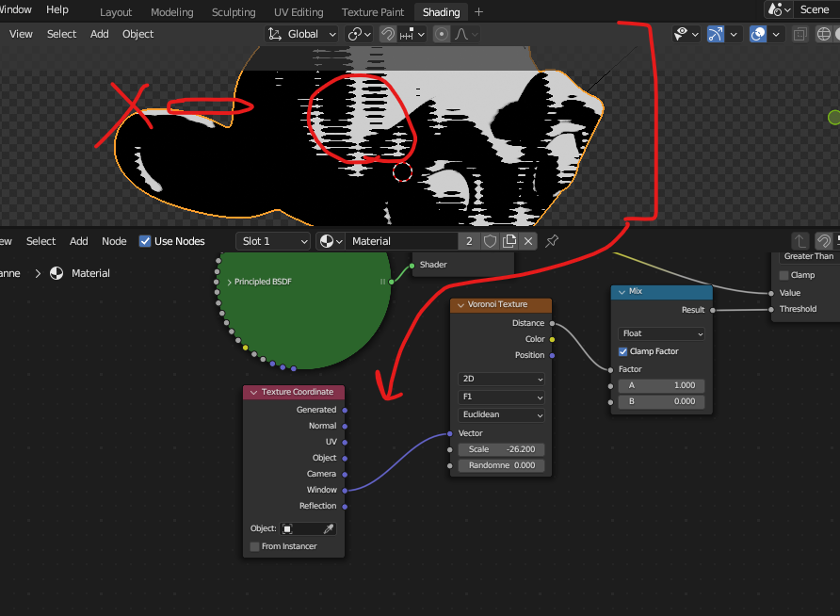This screenshot has height=616, width=840.
Task: Open the node editor Node menu
Action: [114, 241]
